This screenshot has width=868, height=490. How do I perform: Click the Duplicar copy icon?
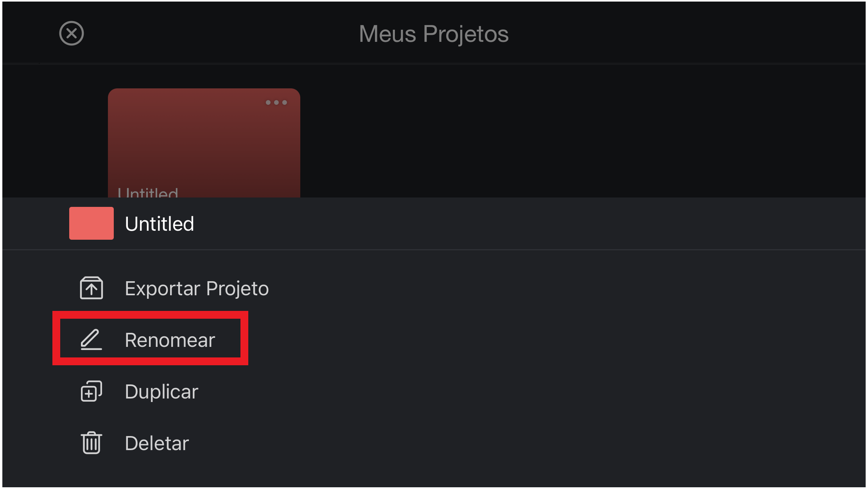click(x=91, y=391)
